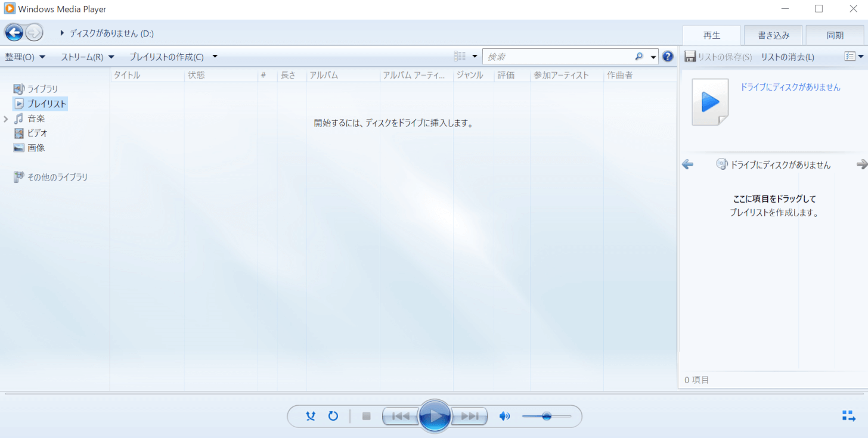This screenshot has width=868, height=438.
Task: Click the ジャンル column header
Action: click(473, 75)
